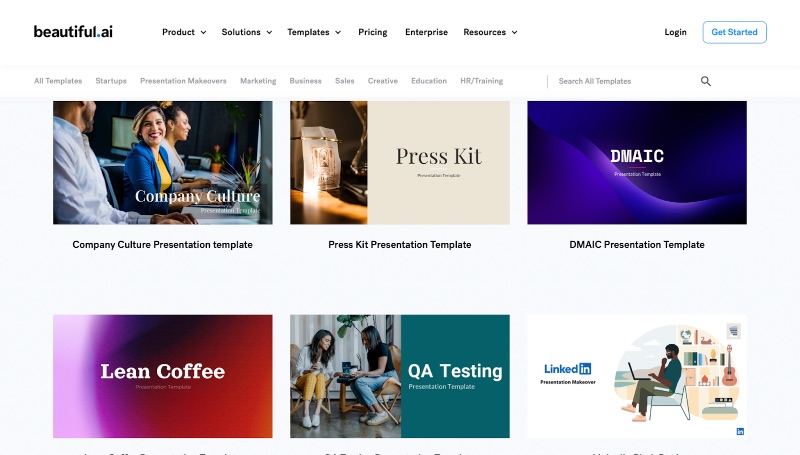Show HR/Training templates

click(x=481, y=81)
